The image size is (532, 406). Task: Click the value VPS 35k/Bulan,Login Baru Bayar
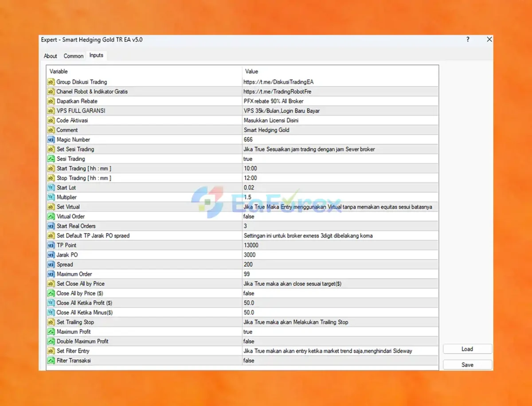[282, 111]
